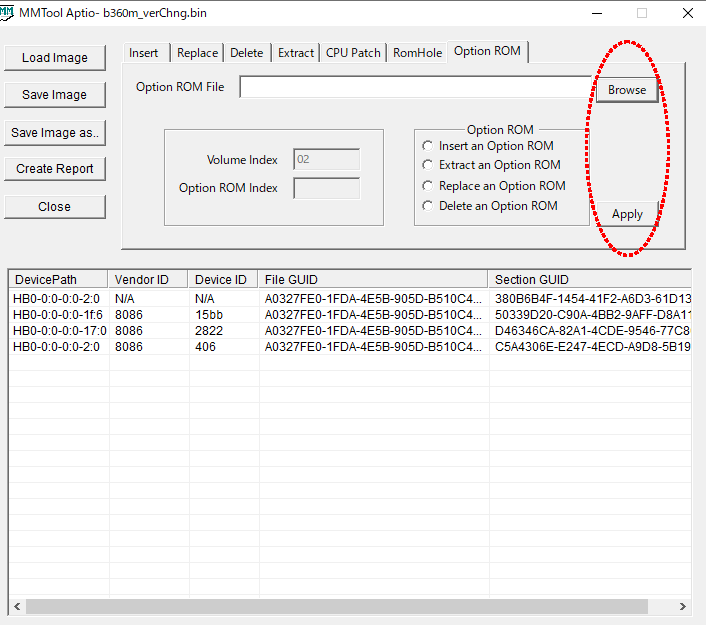Choose Extract an Option ROM option
The height and width of the screenshot is (625, 706).
tap(429, 165)
